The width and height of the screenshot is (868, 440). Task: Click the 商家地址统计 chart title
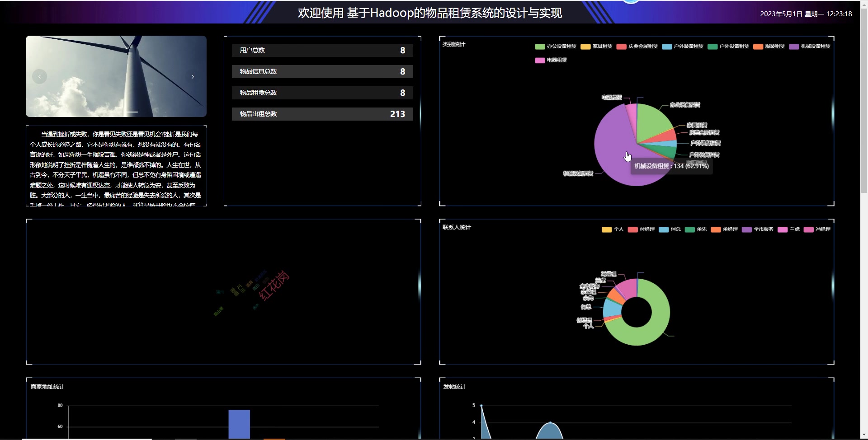(47, 387)
